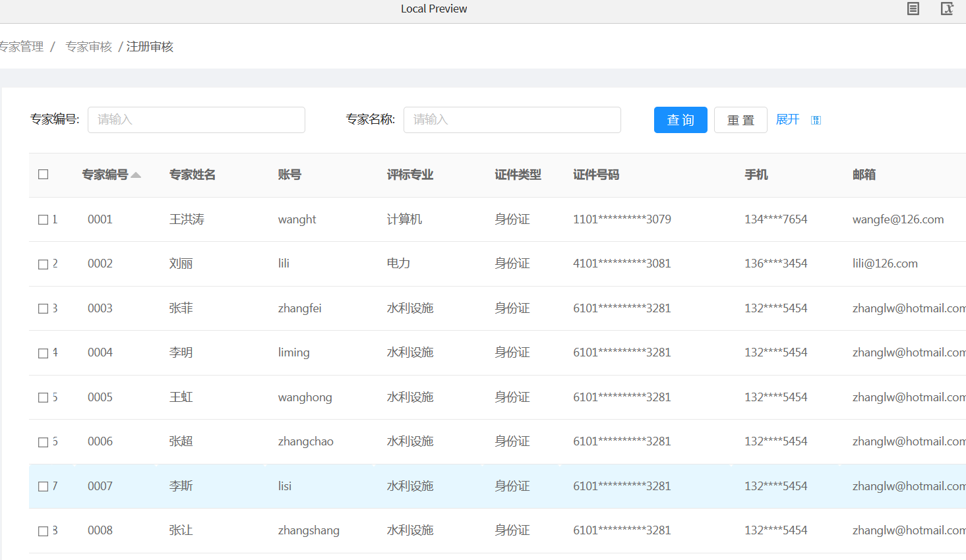Viewport: 966px width, 560px height.
Task: Click the 证件类型 column header
Action: pyautogui.click(x=518, y=175)
